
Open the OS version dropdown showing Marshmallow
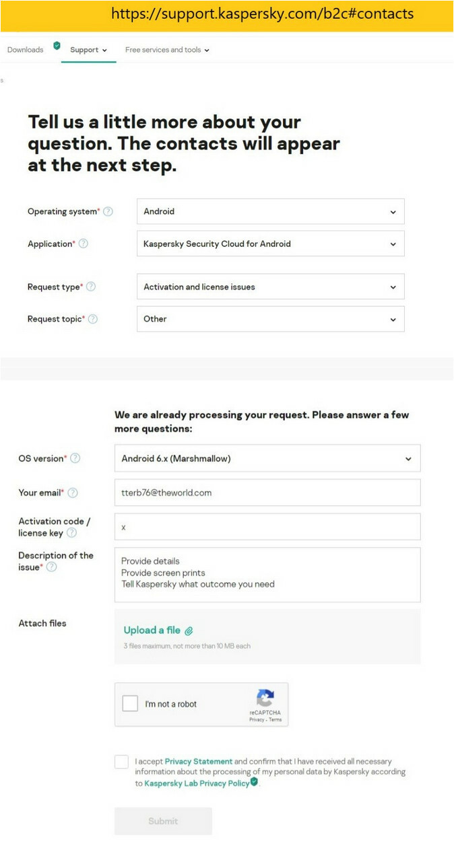pos(267,458)
